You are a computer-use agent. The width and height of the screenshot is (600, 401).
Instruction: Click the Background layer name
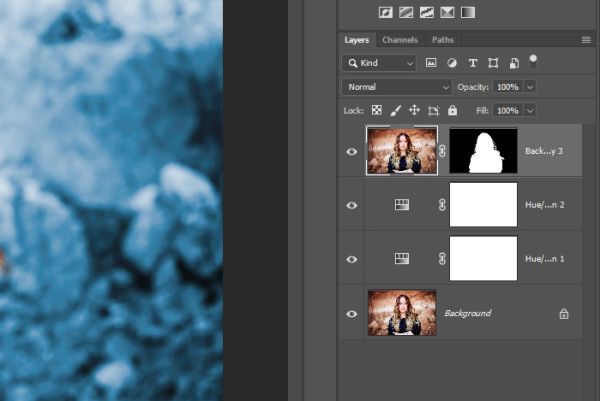click(x=468, y=313)
